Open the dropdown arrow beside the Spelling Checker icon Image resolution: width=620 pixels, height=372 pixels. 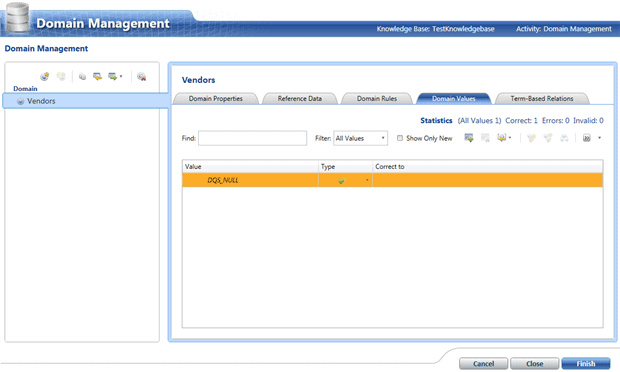point(599,138)
